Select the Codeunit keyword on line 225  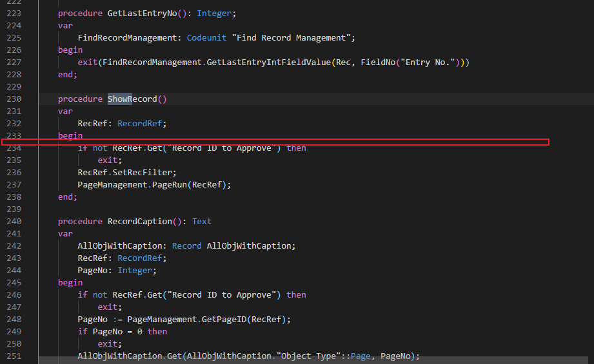(x=206, y=38)
